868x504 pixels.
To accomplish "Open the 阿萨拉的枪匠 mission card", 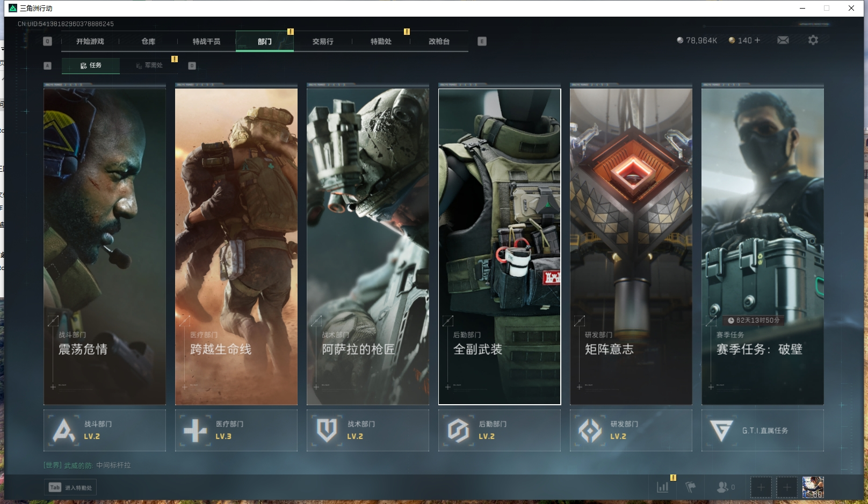I will click(368, 246).
